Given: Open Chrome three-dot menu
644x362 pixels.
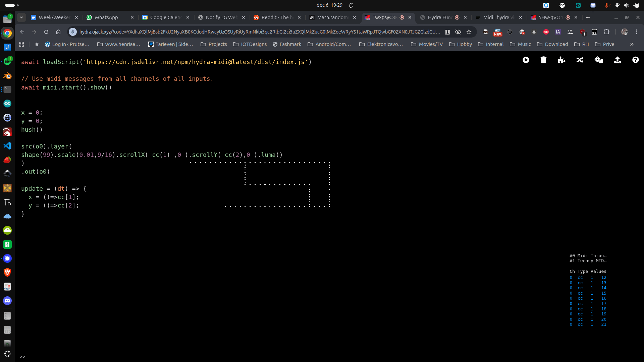Looking at the screenshot, I should pyautogui.click(x=636, y=32).
